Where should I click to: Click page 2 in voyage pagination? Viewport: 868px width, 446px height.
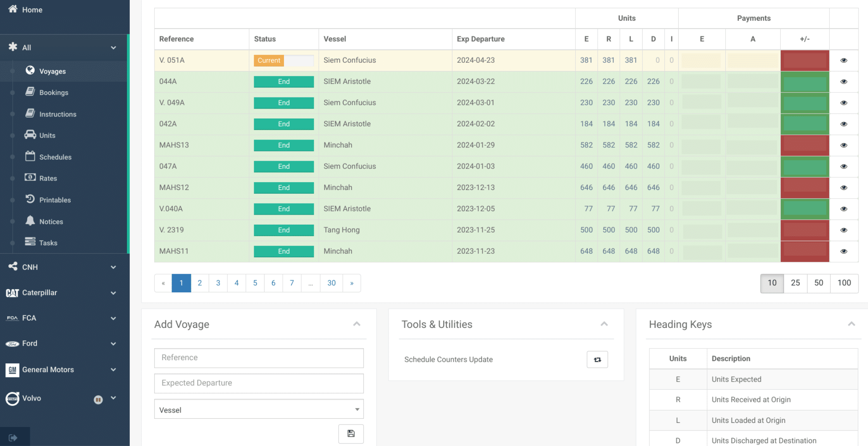[x=199, y=283]
